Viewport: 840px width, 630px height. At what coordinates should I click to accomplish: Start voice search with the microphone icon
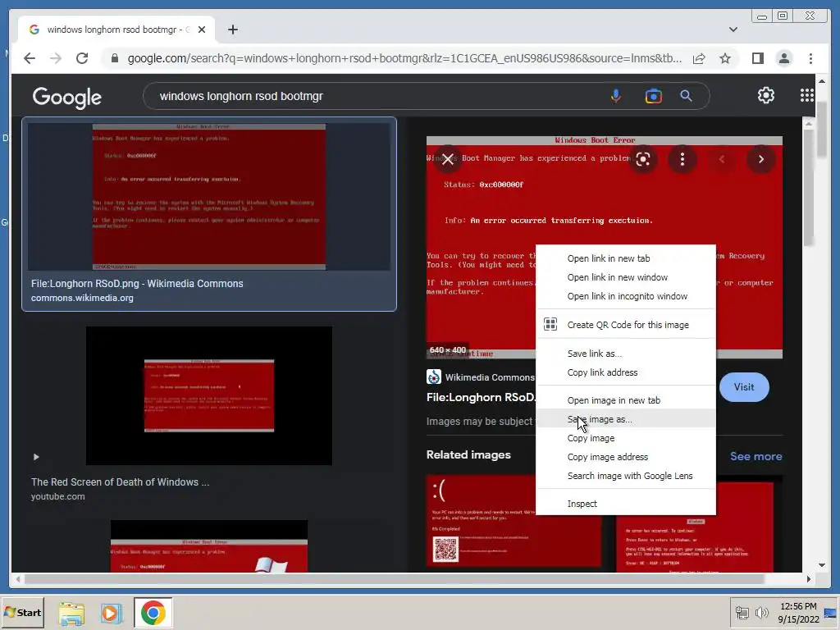coord(616,96)
